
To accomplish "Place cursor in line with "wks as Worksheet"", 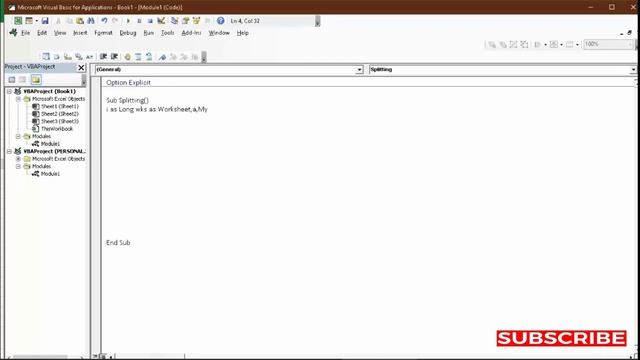I will [157, 109].
